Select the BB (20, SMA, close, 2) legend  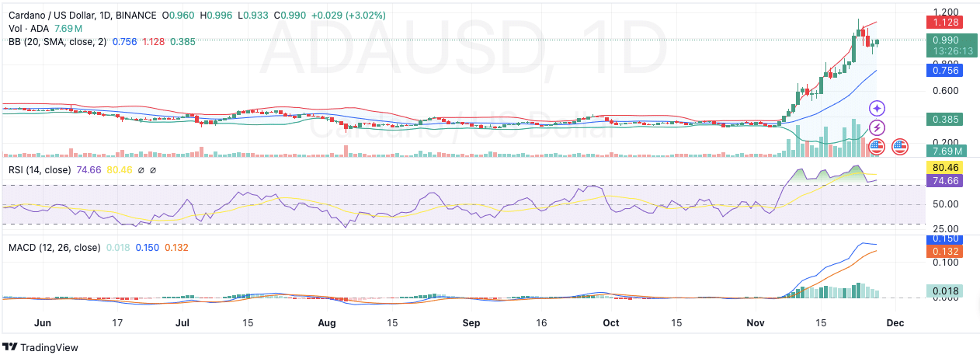56,42
